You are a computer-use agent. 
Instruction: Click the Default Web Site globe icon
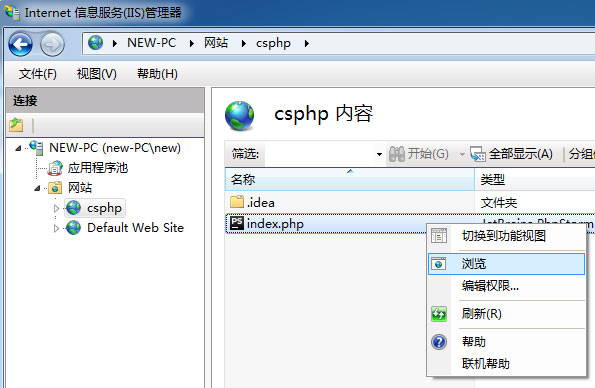(x=73, y=228)
